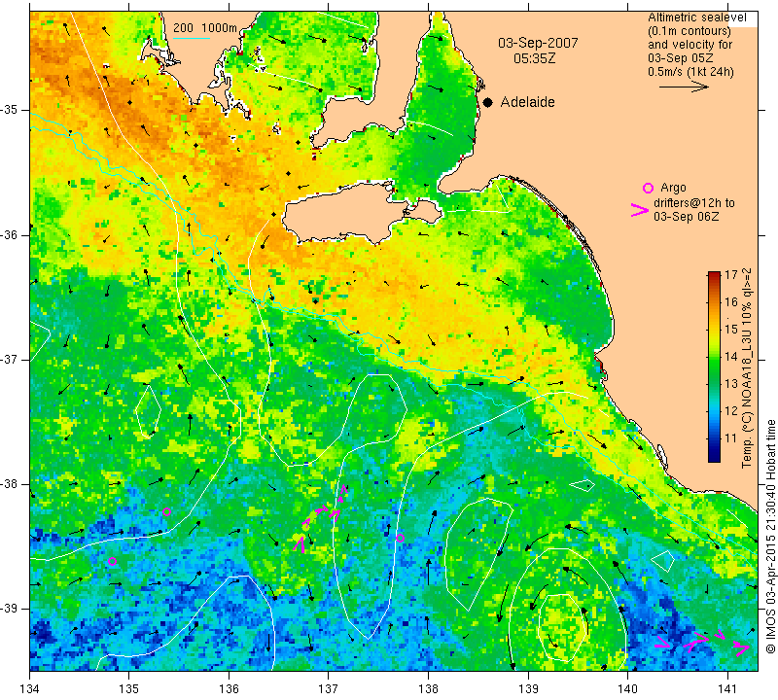Click the longitude label 141

coord(727,689)
